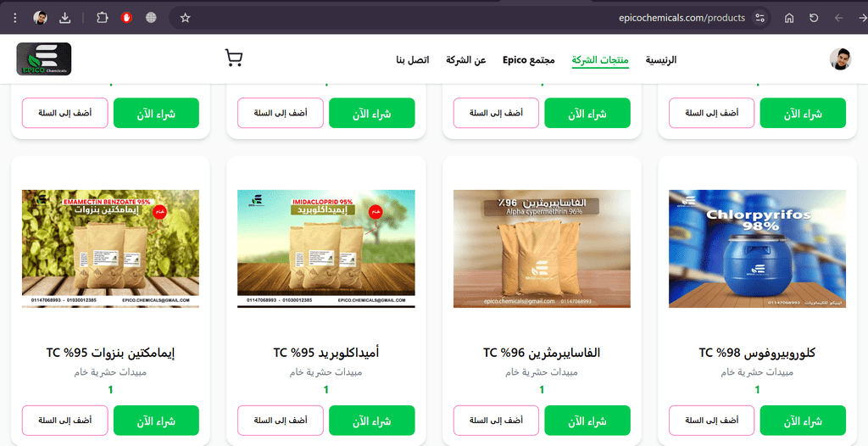Screen dimensions: 868x446
Task: Click the red ad blocker extension icon
Action: [x=127, y=18]
